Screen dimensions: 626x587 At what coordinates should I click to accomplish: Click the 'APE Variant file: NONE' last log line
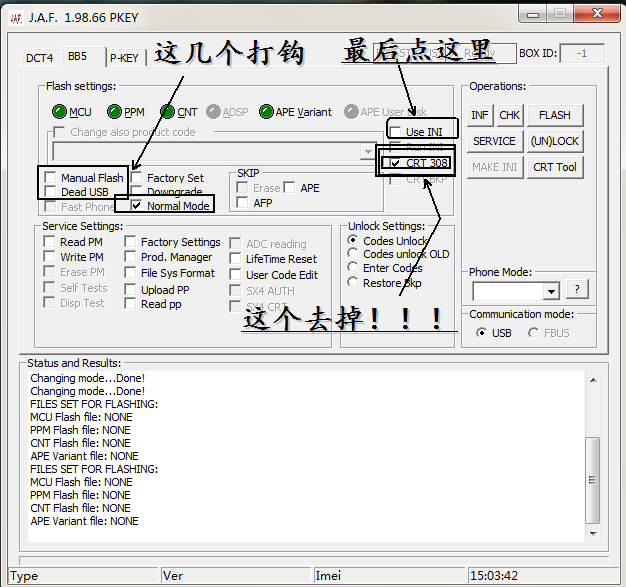click(x=84, y=521)
